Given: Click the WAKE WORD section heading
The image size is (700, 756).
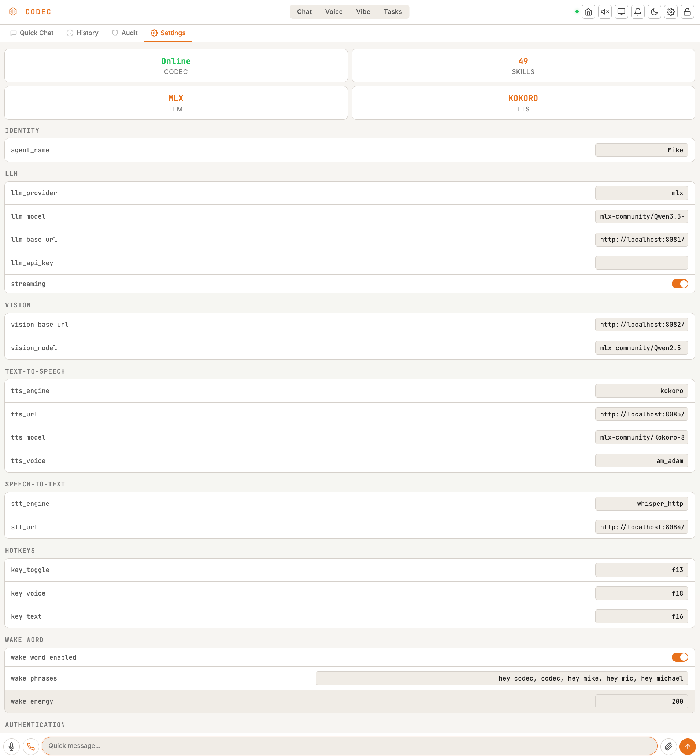Looking at the screenshot, I should (x=24, y=640).
